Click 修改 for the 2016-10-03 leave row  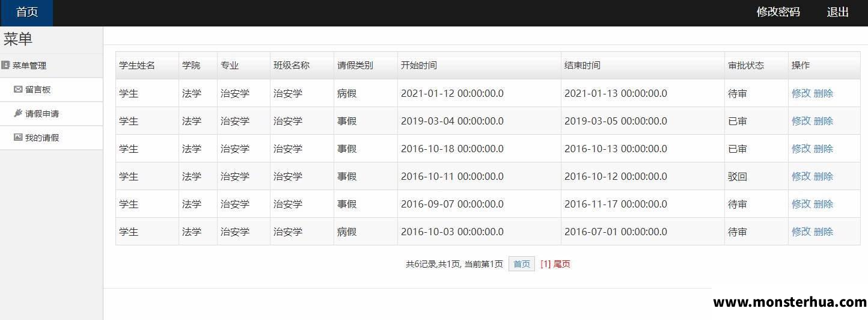[801, 232]
